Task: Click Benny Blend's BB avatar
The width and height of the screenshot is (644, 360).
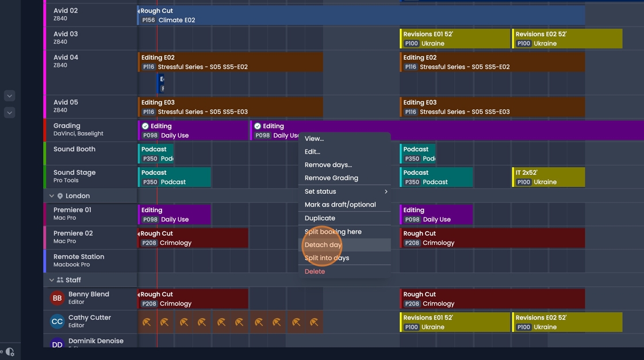Action: point(57,298)
